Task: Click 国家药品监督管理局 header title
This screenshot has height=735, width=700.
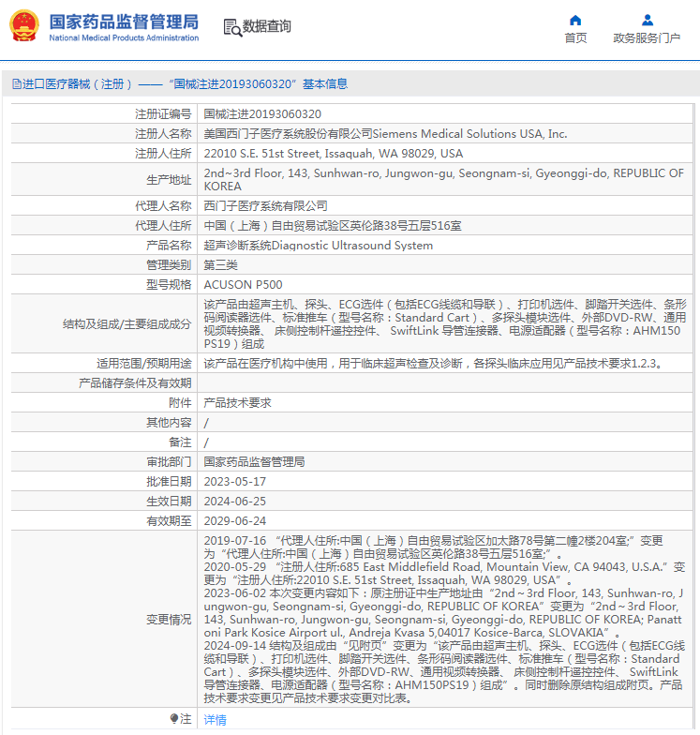Action: 124,22
